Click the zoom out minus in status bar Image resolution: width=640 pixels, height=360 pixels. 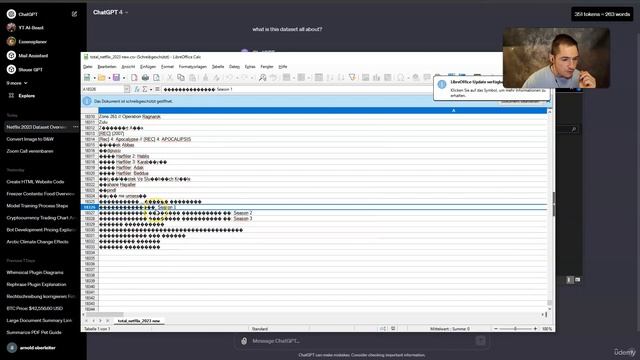coord(496,329)
